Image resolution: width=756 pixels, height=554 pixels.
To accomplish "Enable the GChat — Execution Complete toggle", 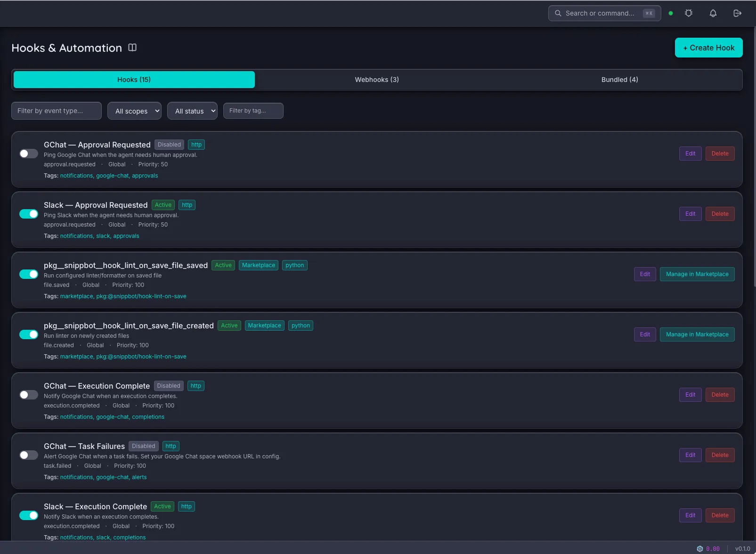I will (29, 395).
